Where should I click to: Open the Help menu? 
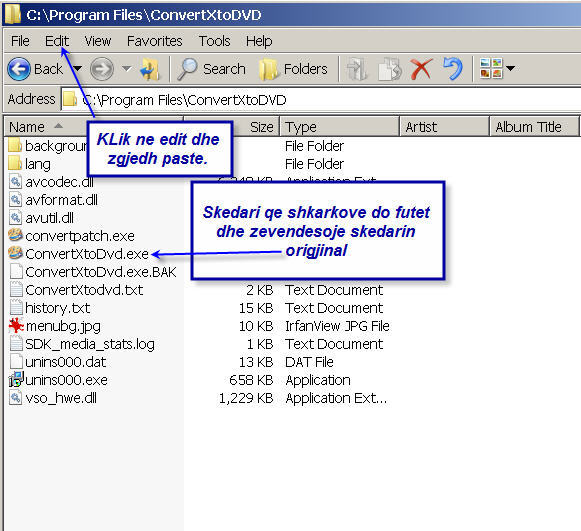coord(259,41)
